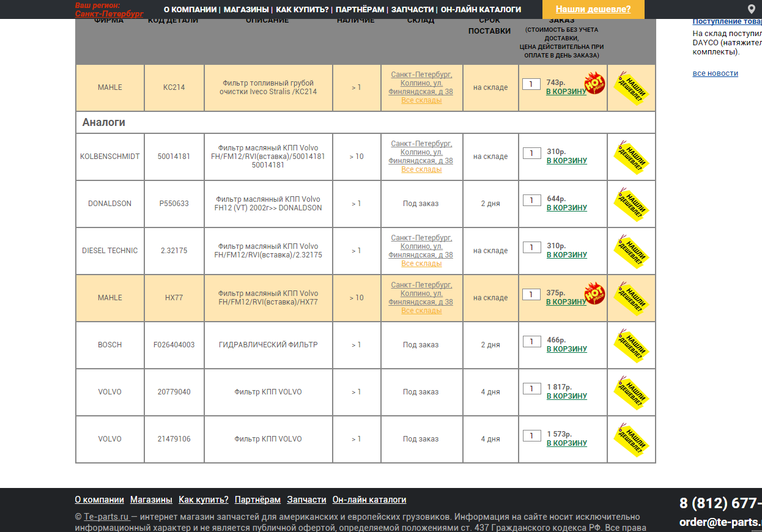Show 'Все склады' for MAHLE KC214
Image resolution: width=762 pixels, height=532 pixels.
pyautogui.click(x=421, y=100)
